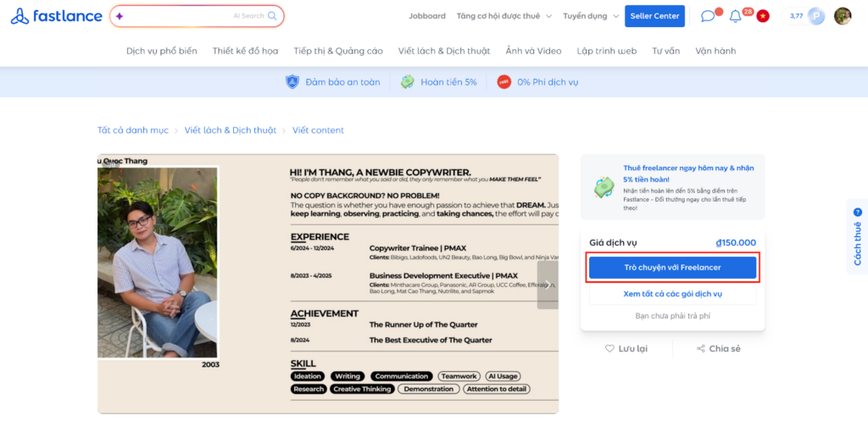The image size is (868, 421).
Task: Open the Seller Center button
Action: pyautogui.click(x=654, y=16)
